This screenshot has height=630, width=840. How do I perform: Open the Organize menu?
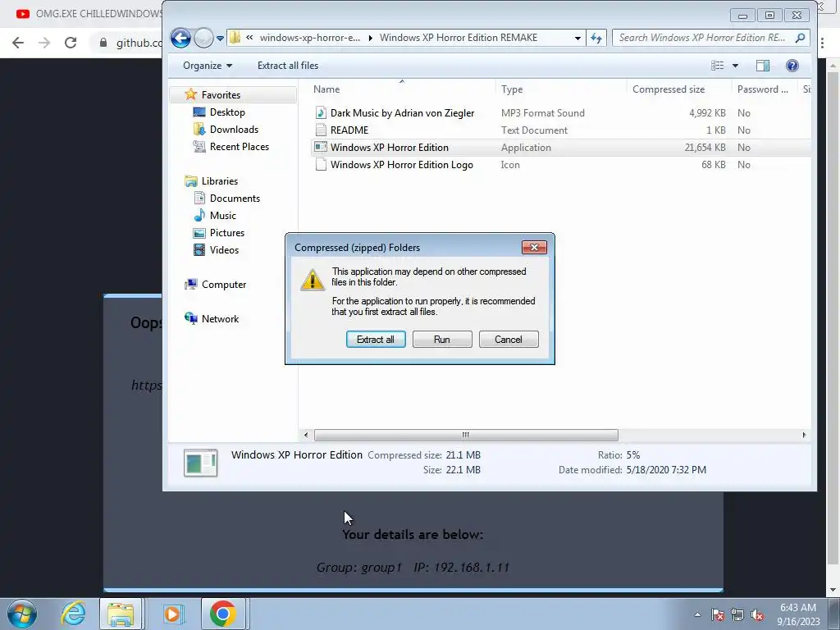(x=208, y=66)
